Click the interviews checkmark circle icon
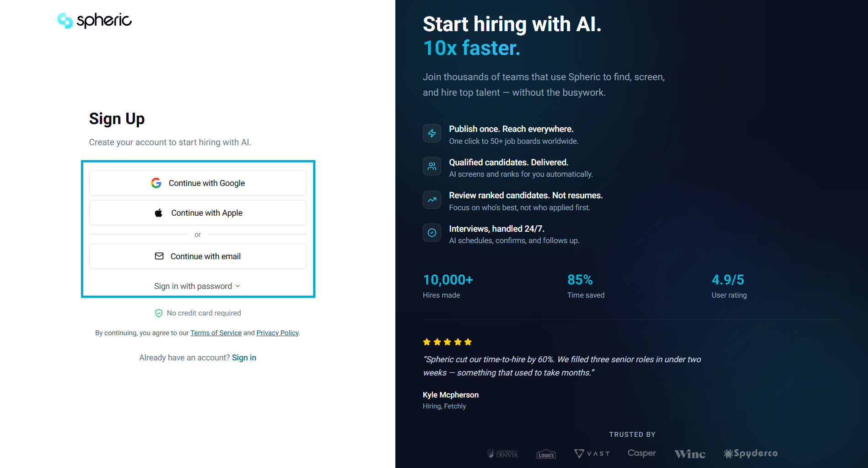The width and height of the screenshot is (868, 468). [x=431, y=233]
